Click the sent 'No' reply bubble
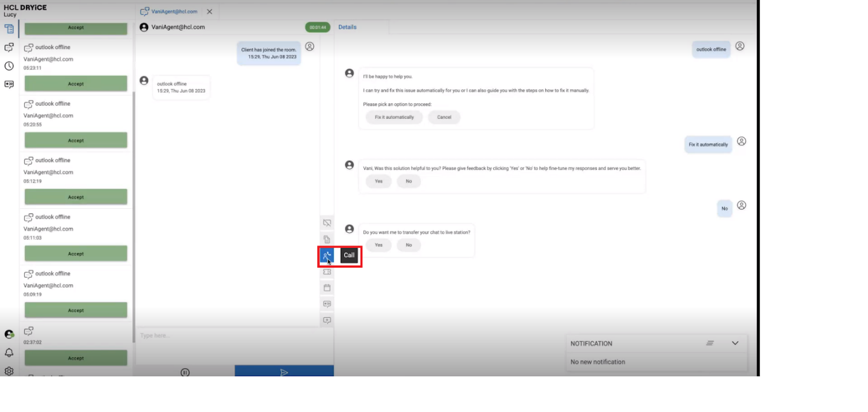 [724, 208]
